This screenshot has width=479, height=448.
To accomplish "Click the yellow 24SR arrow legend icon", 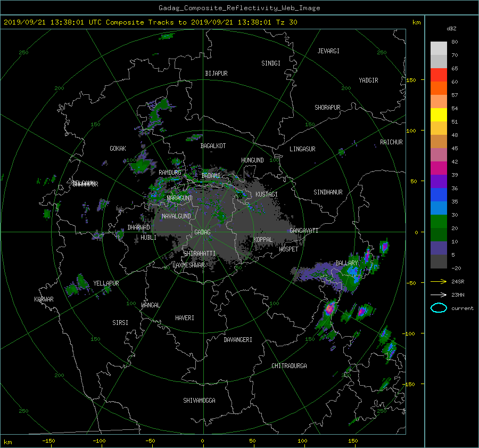I will coord(439,281).
